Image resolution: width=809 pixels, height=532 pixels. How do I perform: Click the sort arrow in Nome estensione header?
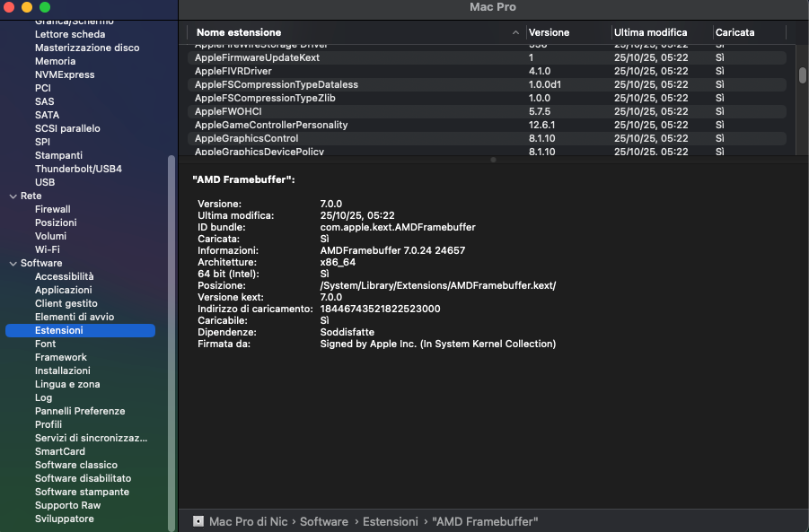tap(515, 32)
